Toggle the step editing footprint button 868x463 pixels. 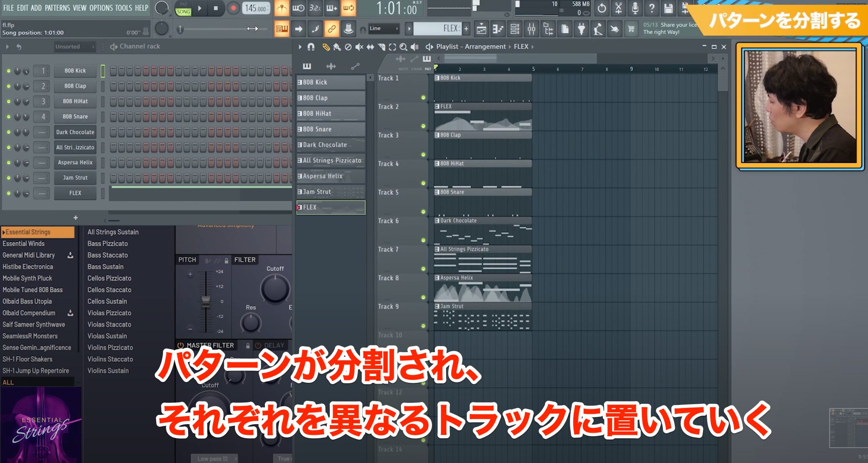(x=315, y=29)
